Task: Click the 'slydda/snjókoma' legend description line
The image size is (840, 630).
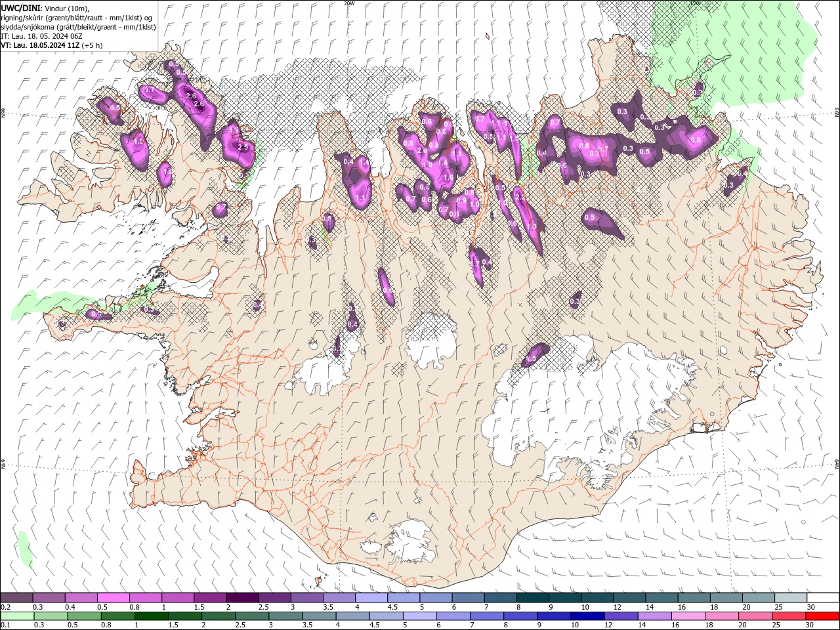Action: 78,27
